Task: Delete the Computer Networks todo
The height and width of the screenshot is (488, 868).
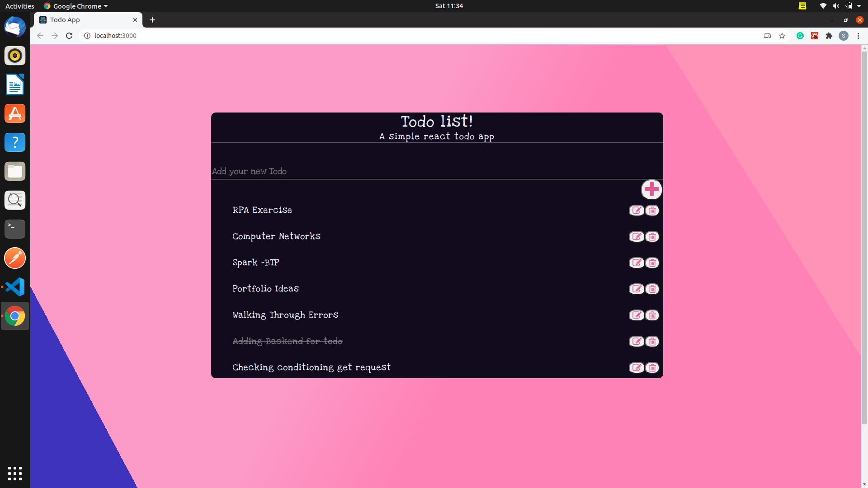Action: tap(652, 237)
